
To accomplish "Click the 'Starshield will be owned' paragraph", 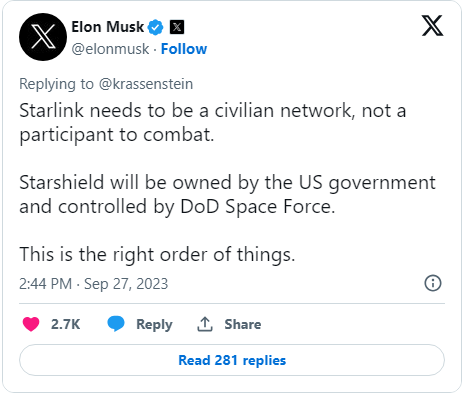I will click(x=227, y=195).
